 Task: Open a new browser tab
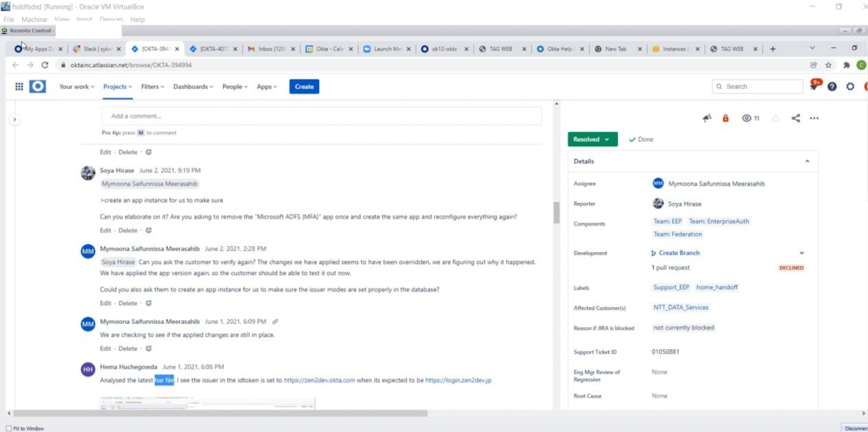pos(773,49)
